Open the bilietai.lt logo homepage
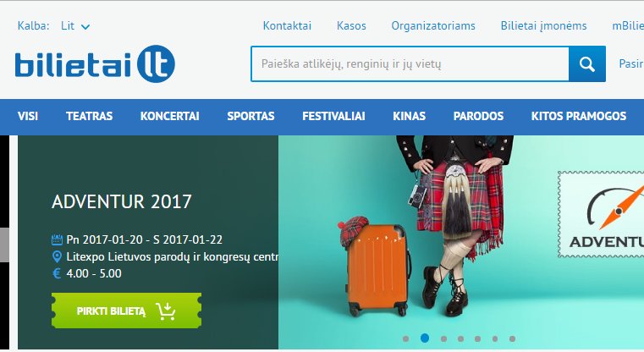 coord(95,63)
